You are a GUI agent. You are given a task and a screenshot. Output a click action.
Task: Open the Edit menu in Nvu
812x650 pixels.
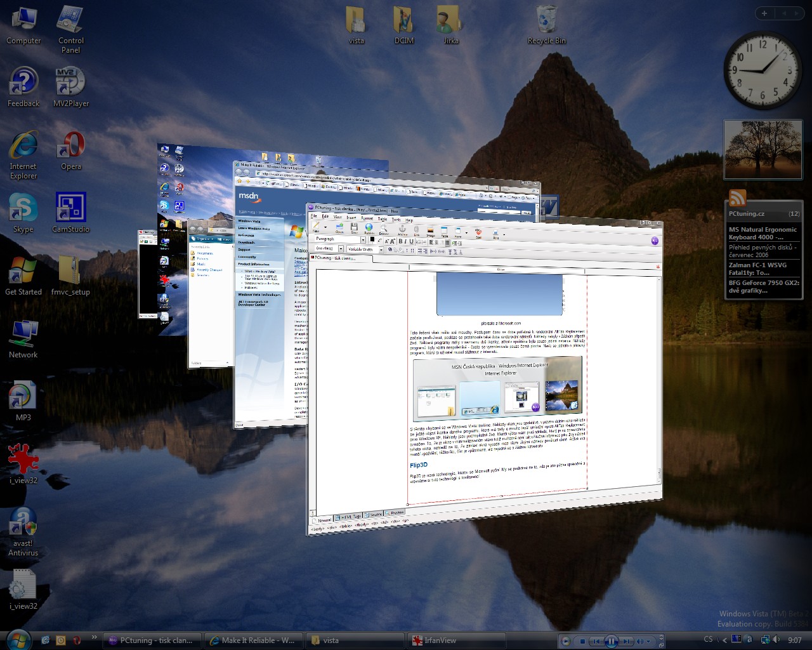325,216
